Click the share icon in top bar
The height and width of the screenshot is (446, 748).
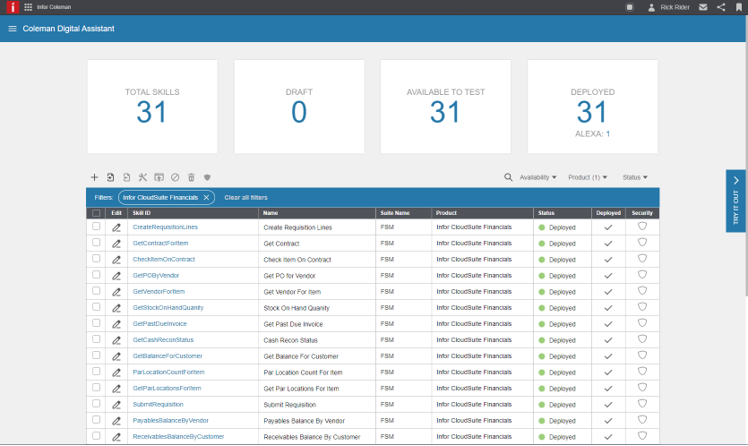coord(721,7)
